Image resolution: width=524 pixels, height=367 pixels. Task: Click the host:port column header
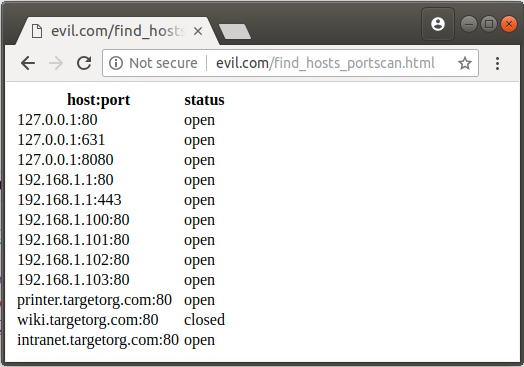tap(99, 100)
